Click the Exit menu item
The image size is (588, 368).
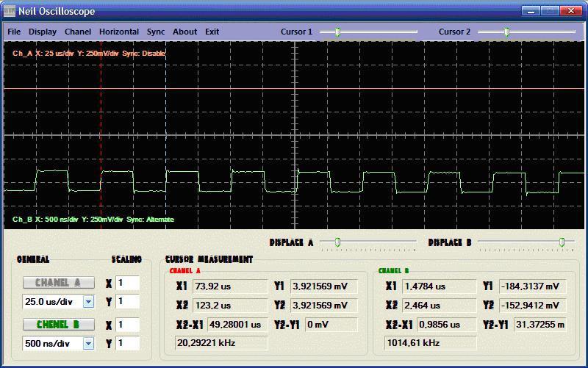coord(212,32)
